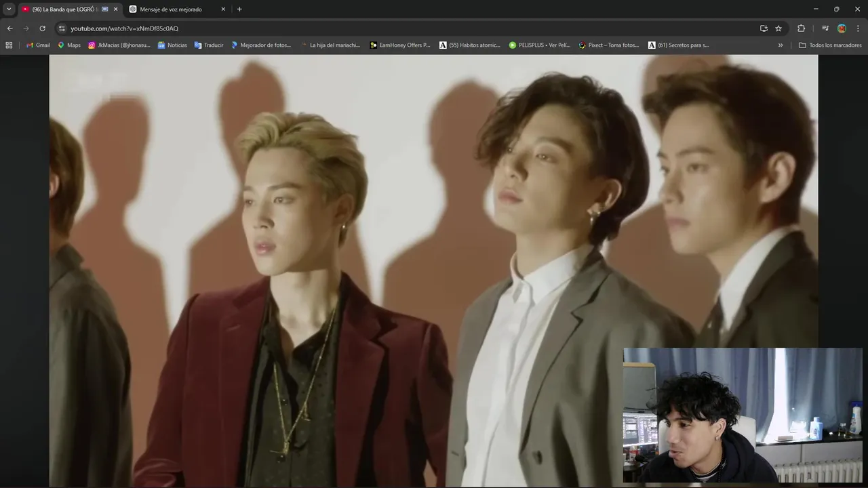Open the Secretos para bookmark

coord(678,45)
